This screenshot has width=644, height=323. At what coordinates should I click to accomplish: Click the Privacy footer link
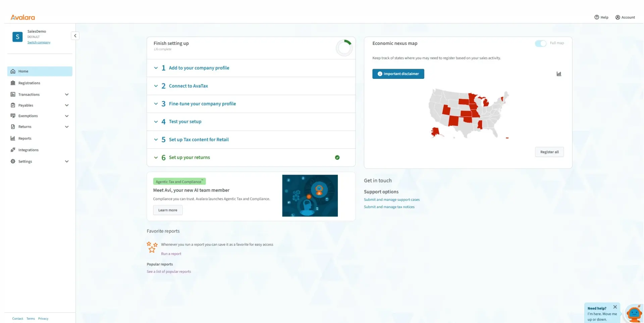(x=43, y=319)
